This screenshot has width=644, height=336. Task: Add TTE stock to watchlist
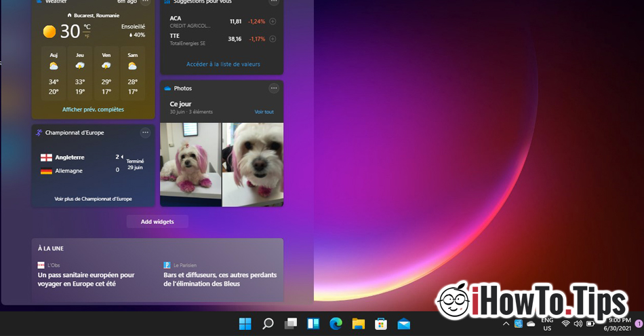pyautogui.click(x=273, y=39)
